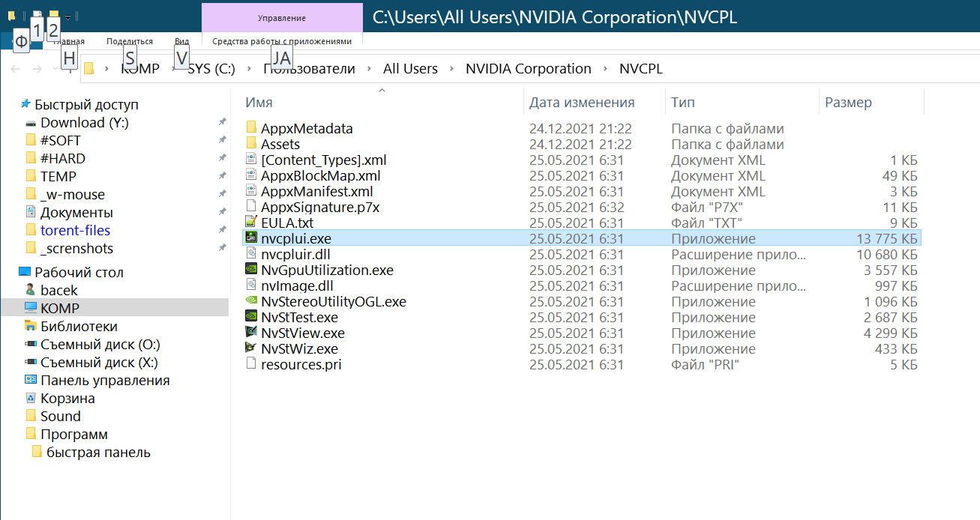Open Средства работы с приложениями tab

click(282, 41)
